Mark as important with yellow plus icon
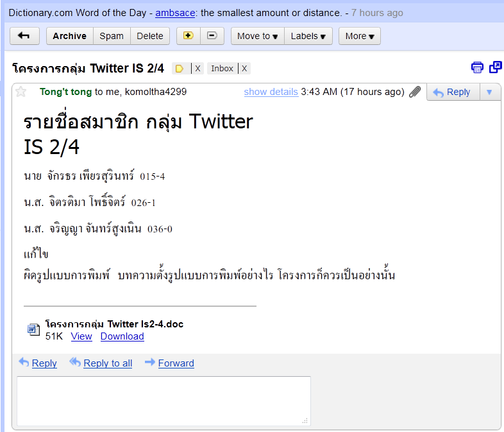504x432 pixels. coord(189,36)
